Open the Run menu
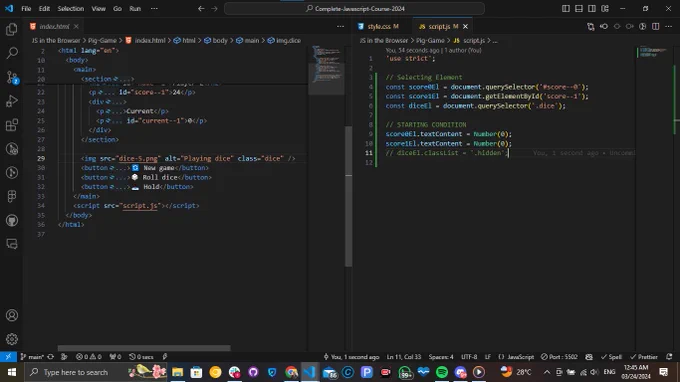The width and height of the screenshot is (680, 382). 135,9
